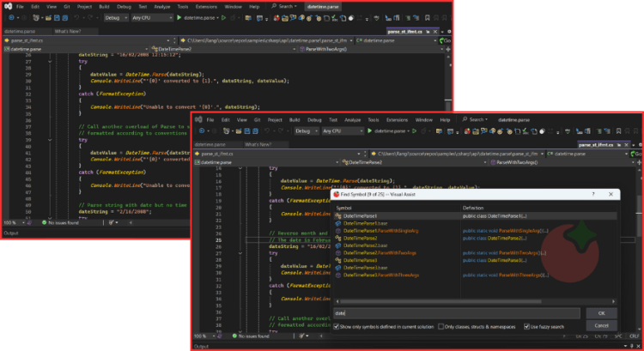Image resolution: width=644 pixels, height=351 pixels.
Task: Click Cancel in Find Symbol dialog
Action: pos(601,325)
